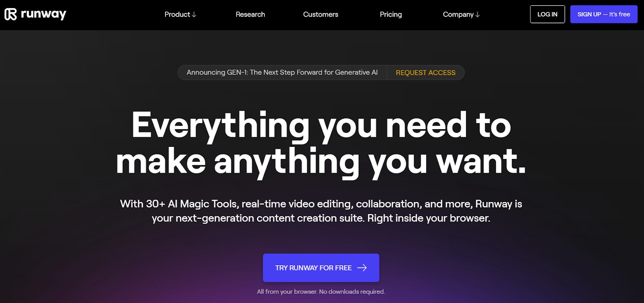Click SIGN UP — It's free button
Image resolution: width=644 pixels, height=303 pixels.
pyautogui.click(x=604, y=14)
